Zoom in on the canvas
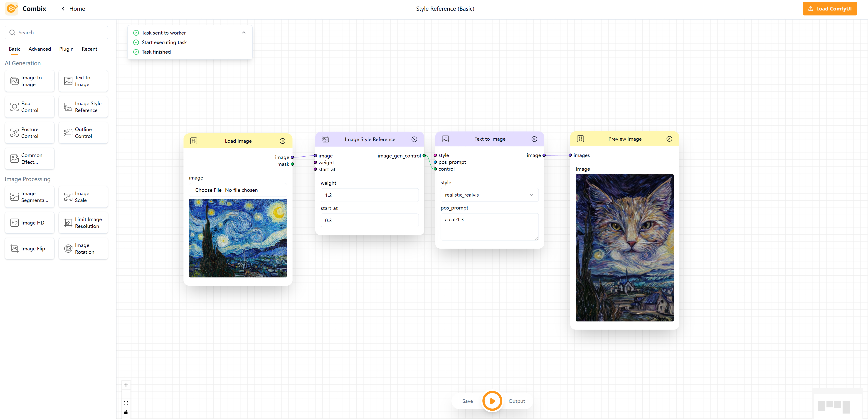 click(x=126, y=385)
